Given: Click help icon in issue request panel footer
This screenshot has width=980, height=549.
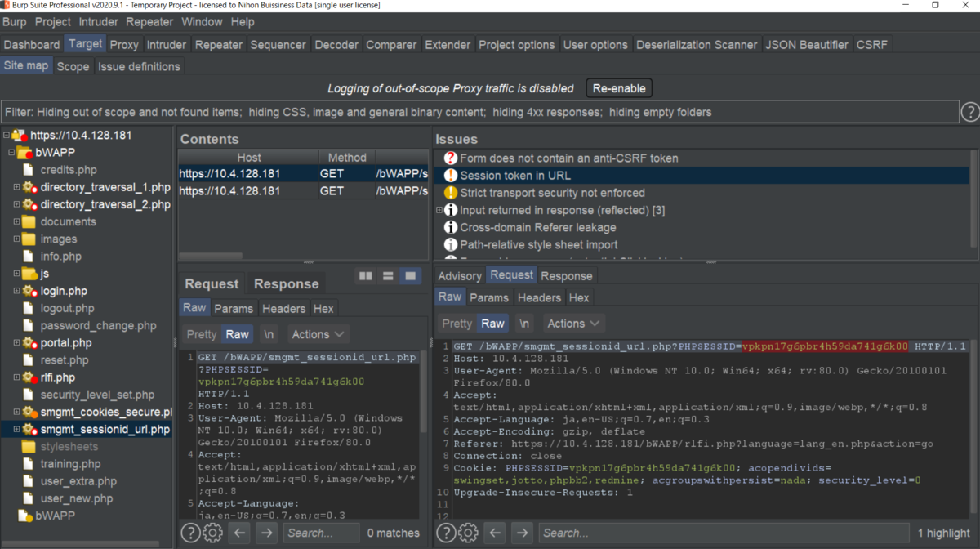Looking at the screenshot, I should click(x=446, y=533).
